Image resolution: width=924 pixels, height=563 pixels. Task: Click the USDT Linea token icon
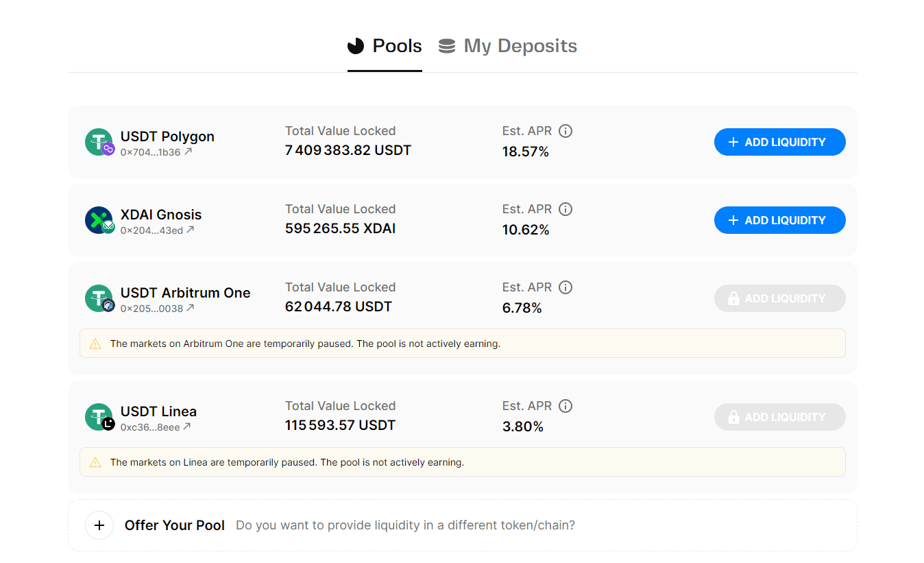point(99,417)
